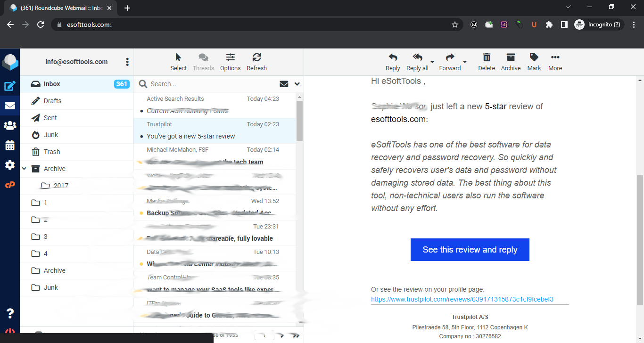
Task: Bookmark this page with the star icon
Action: (455, 24)
